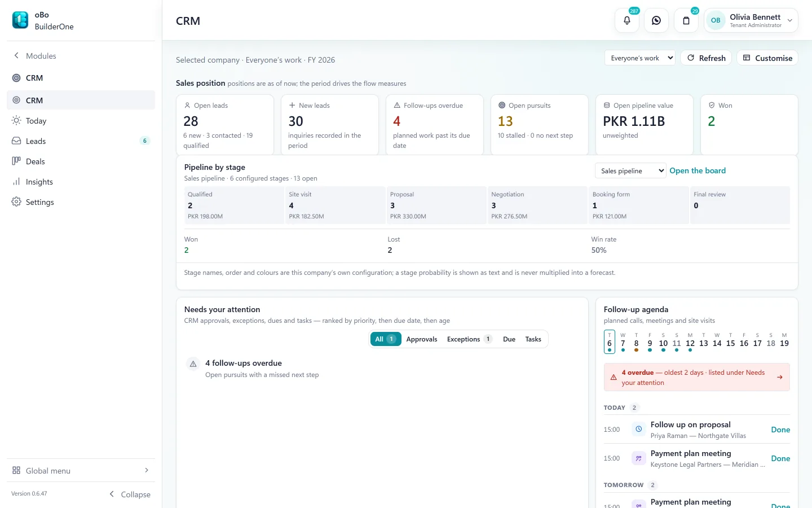Click the OB avatar circle
812x508 pixels.
pyautogui.click(x=716, y=20)
